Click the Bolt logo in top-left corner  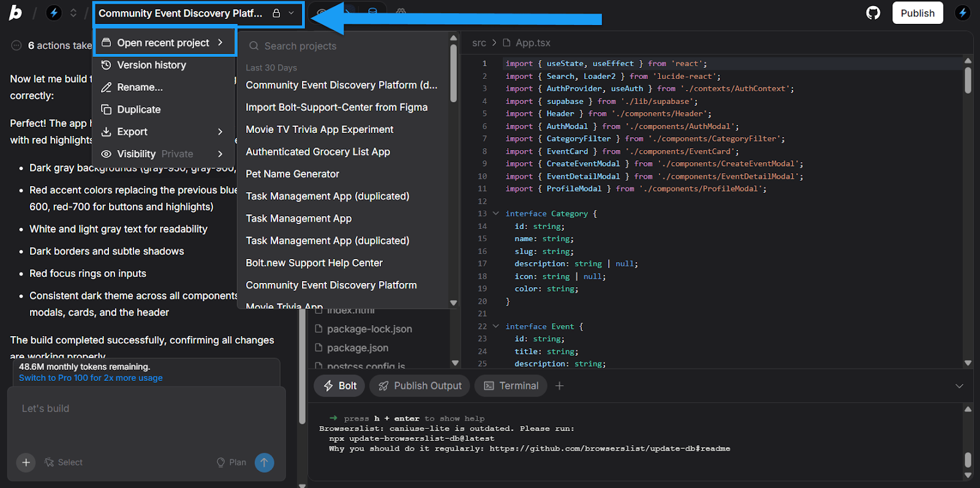coord(15,13)
